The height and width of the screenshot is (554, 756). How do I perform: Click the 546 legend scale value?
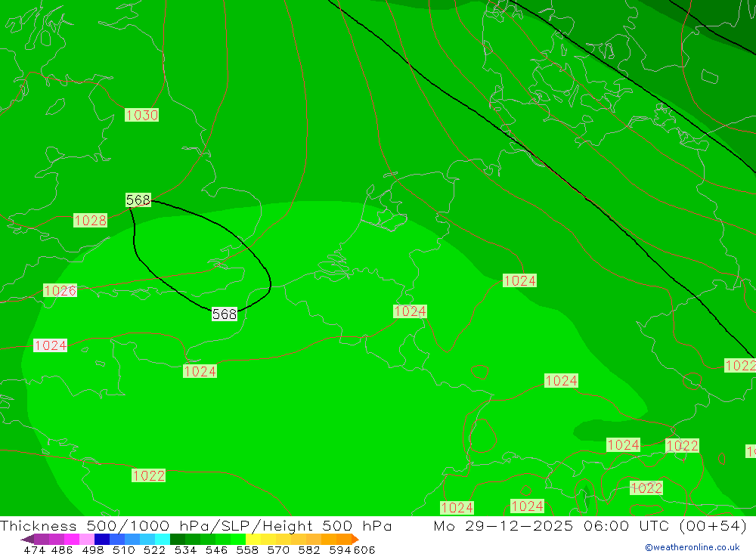216,549
